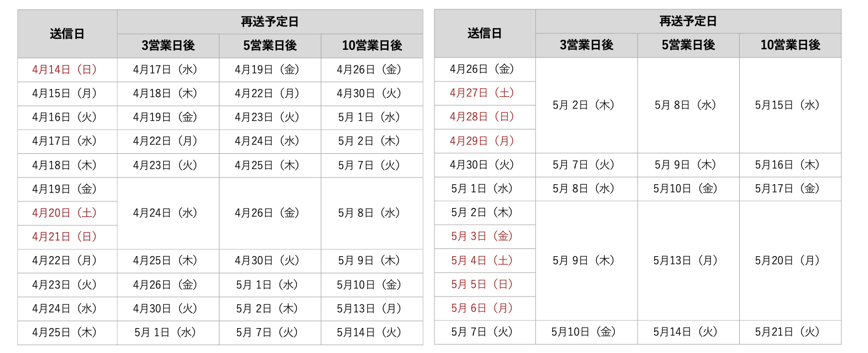Click the right table's 5営業日後 column header
The image size is (868, 353).
[x=688, y=45]
